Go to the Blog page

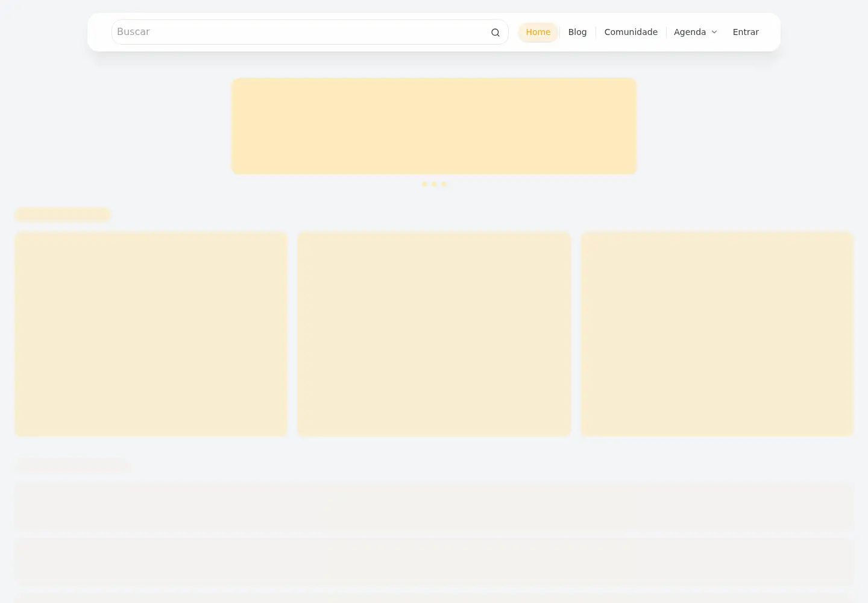[577, 32]
